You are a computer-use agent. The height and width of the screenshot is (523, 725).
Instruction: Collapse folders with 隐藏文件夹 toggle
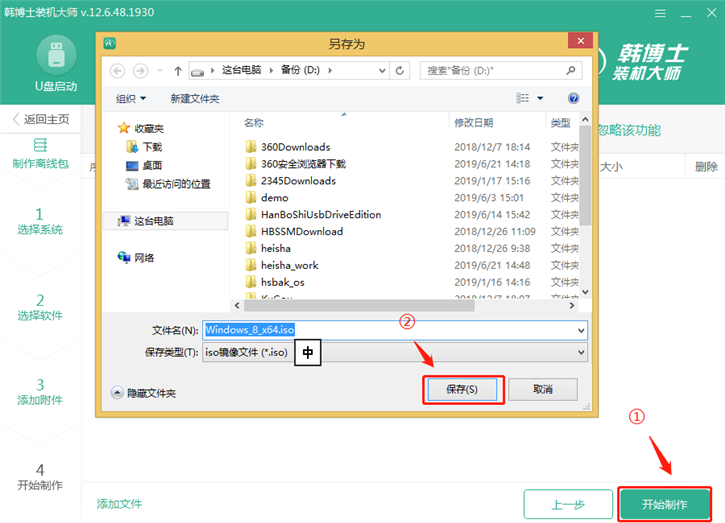pyautogui.click(x=143, y=394)
